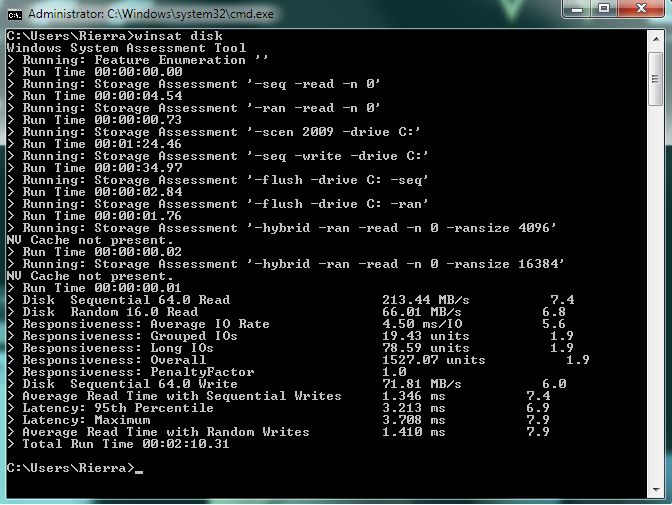
Task: Click the 4.50 ms/IO value
Action: point(422,324)
